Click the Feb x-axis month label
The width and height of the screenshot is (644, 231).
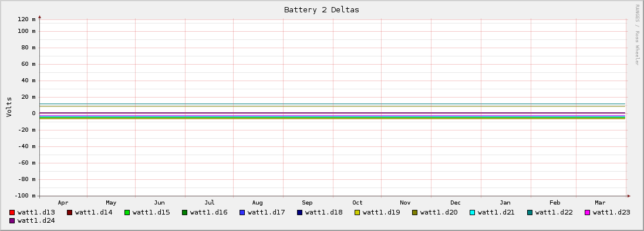point(555,203)
